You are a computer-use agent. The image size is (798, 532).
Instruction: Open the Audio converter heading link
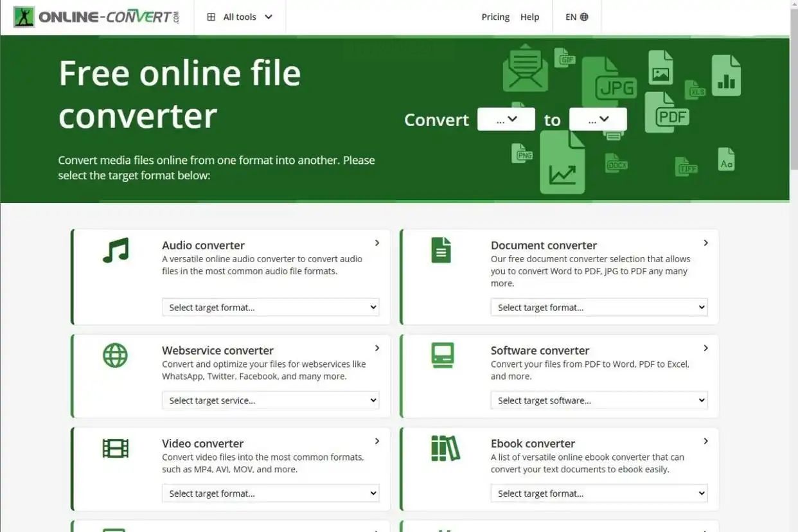(203, 245)
